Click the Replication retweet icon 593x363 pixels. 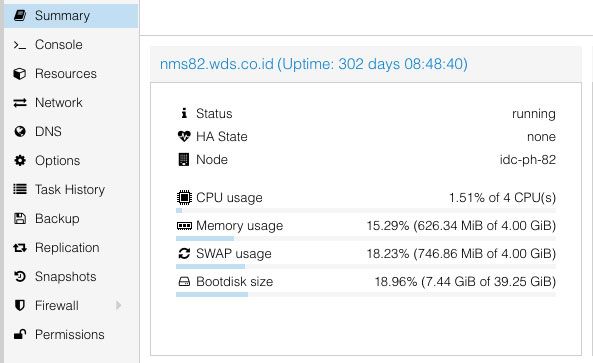click(20, 248)
